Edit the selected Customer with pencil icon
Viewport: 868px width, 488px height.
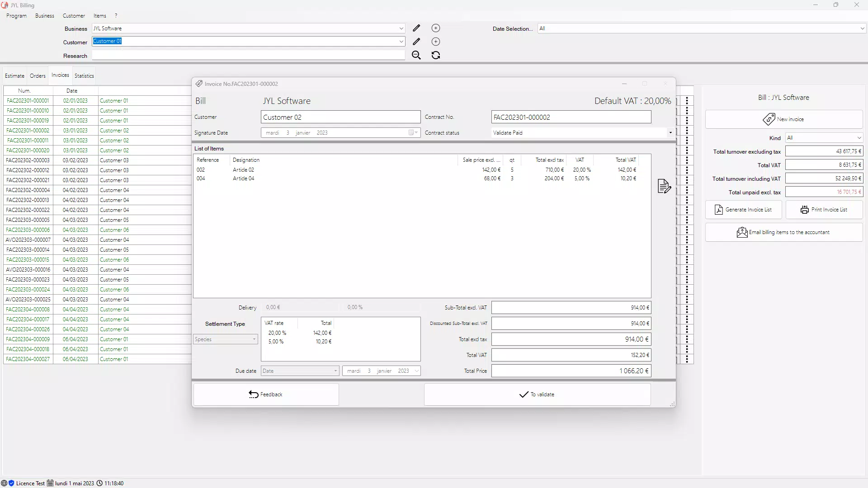[416, 42]
